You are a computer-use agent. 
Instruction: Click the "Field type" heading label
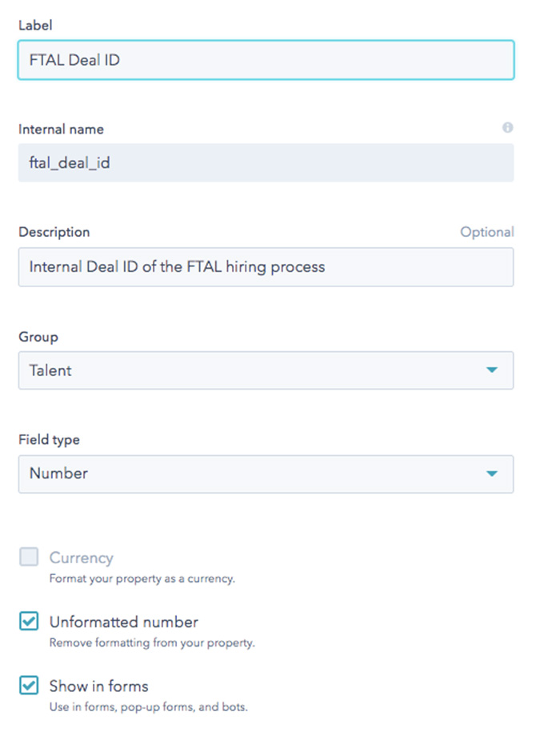click(49, 440)
